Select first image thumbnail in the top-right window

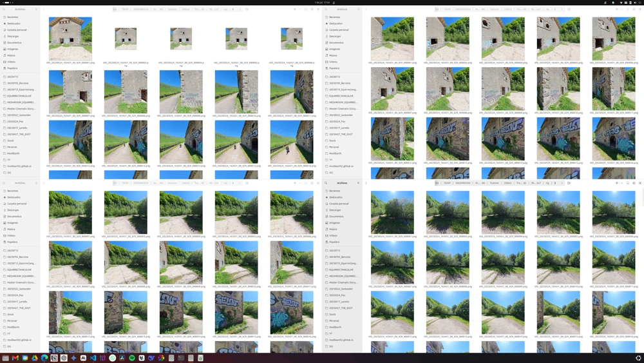click(x=392, y=39)
